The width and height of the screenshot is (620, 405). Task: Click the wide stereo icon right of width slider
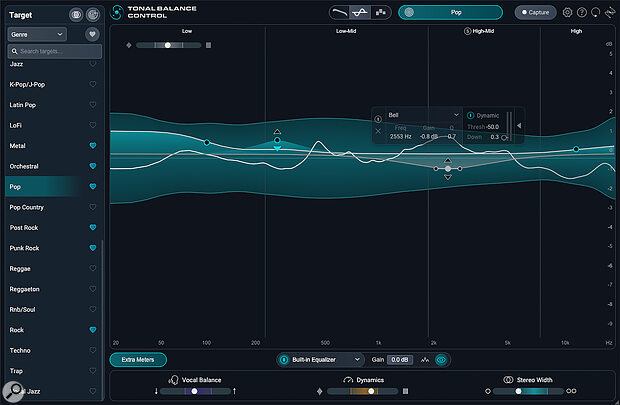pos(571,391)
